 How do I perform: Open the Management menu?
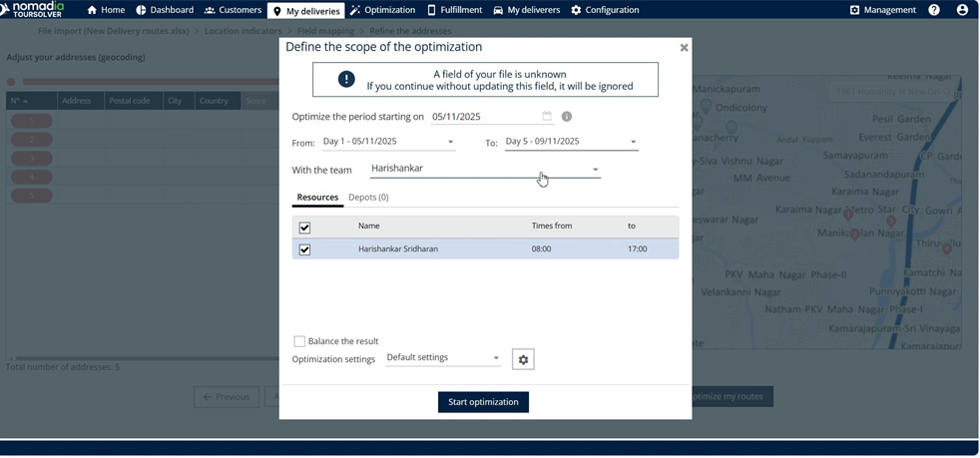pos(882,10)
